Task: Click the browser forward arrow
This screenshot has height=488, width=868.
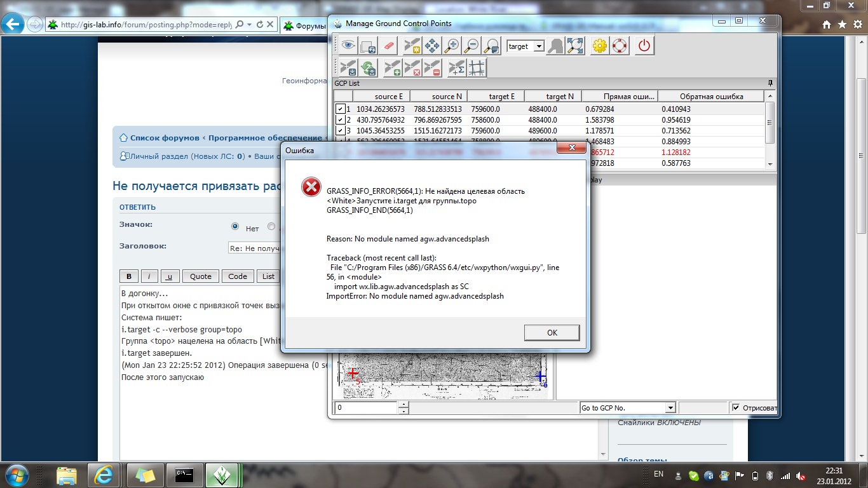Action: [35, 25]
